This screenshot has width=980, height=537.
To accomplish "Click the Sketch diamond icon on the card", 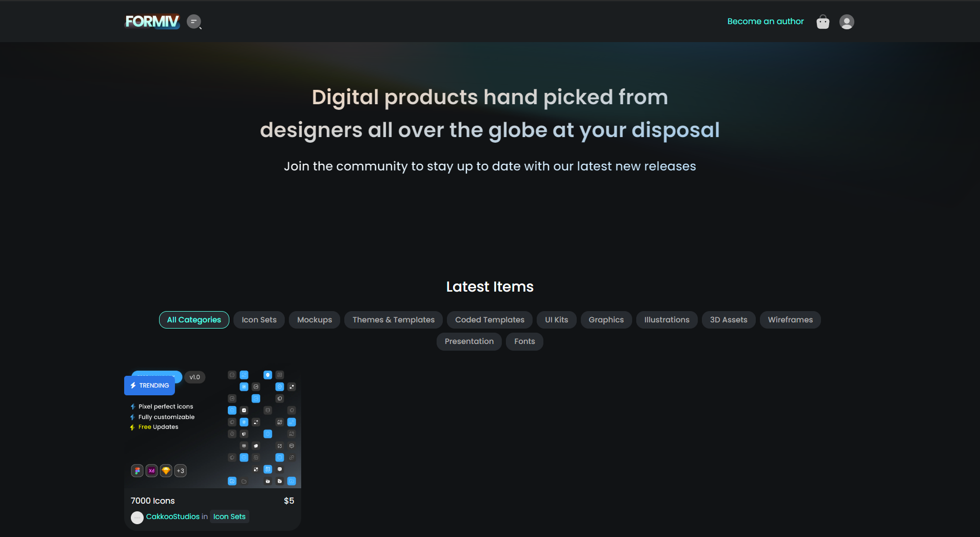I will (166, 471).
